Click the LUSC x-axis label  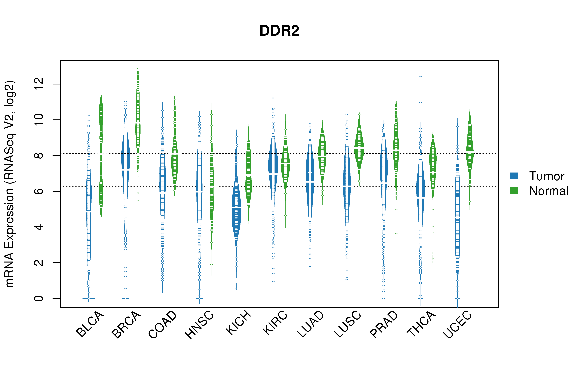pos(347,324)
